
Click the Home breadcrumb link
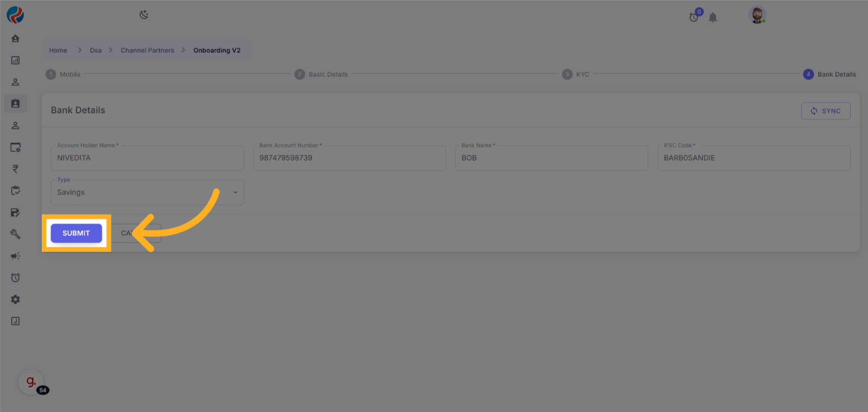(58, 51)
